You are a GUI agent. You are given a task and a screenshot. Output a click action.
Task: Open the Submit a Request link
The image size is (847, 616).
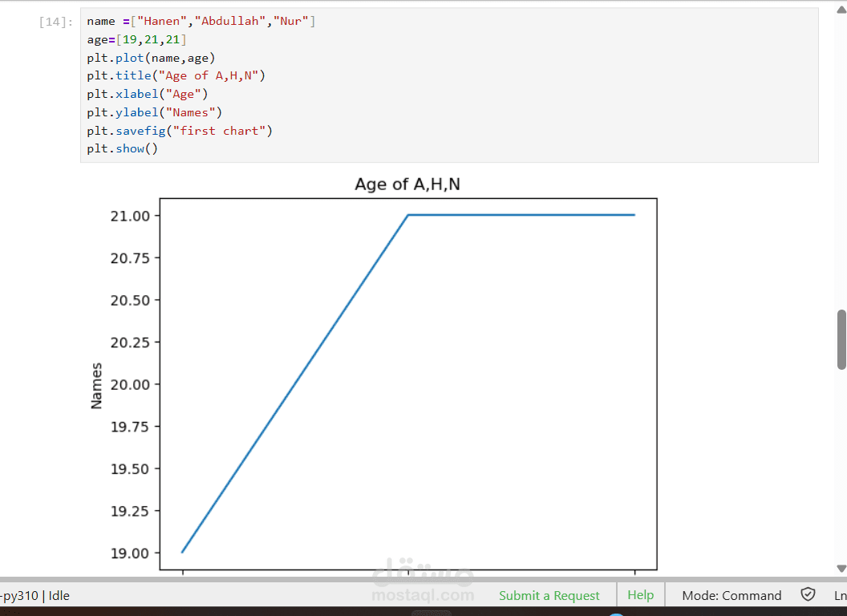(x=549, y=595)
